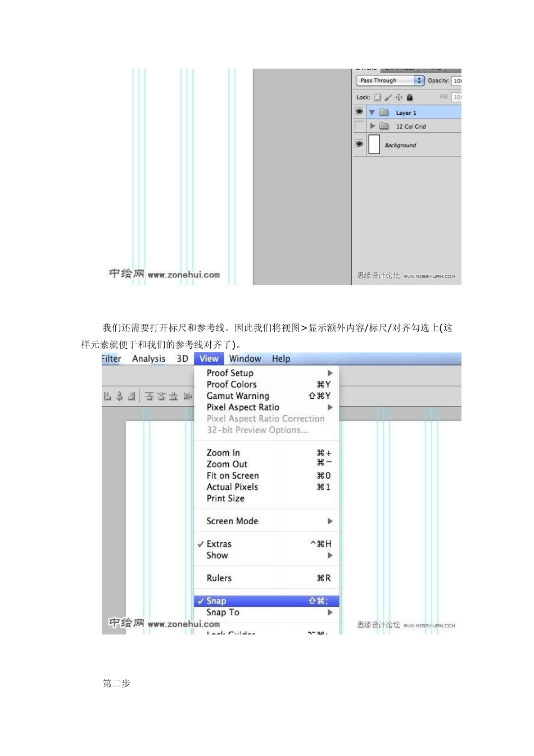Click the lock all padlock icon
This screenshot has height=756, width=534.
[x=410, y=97]
